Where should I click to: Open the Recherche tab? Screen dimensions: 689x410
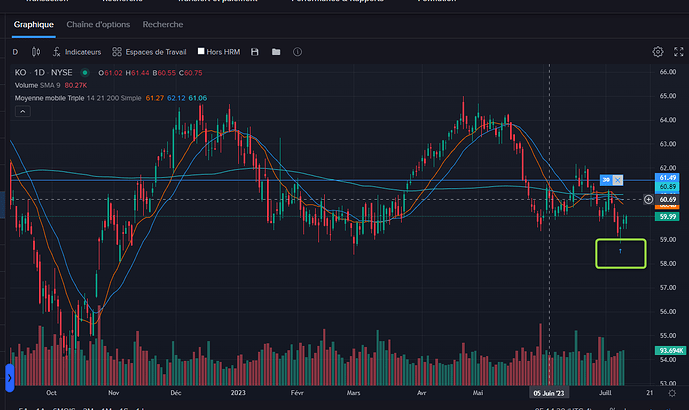click(163, 23)
